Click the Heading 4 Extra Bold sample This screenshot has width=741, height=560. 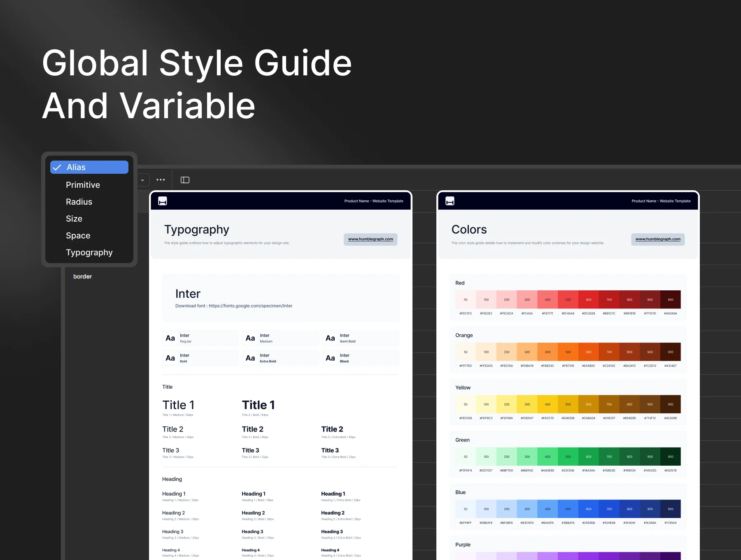tap(330, 550)
